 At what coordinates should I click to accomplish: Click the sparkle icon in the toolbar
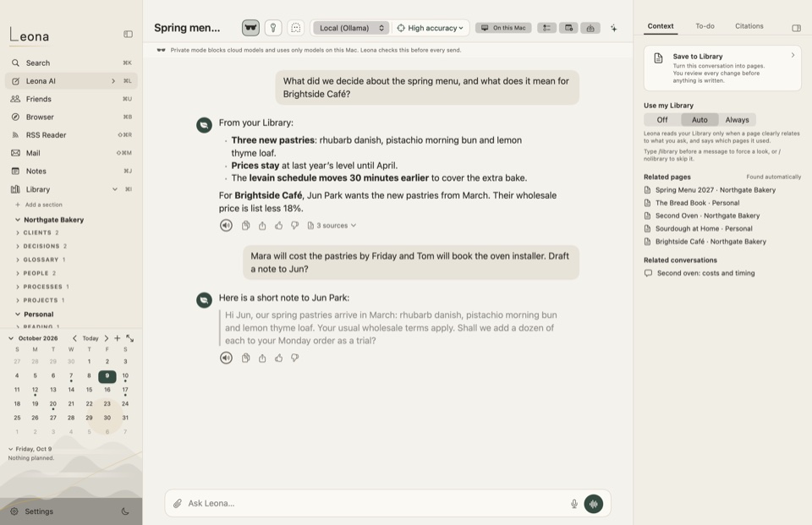[614, 28]
